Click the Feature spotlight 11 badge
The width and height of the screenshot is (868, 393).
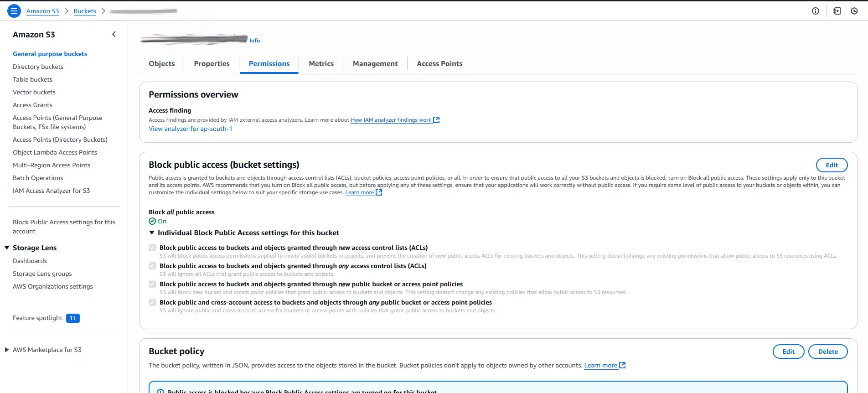click(x=73, y=318)
